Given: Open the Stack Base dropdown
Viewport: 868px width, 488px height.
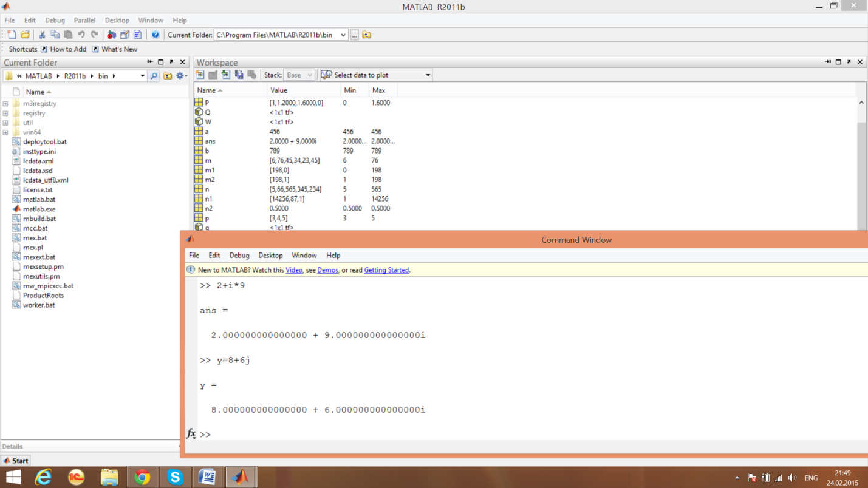Looking at the screenshot, I should pyautogui.click(x=299, y=75).
